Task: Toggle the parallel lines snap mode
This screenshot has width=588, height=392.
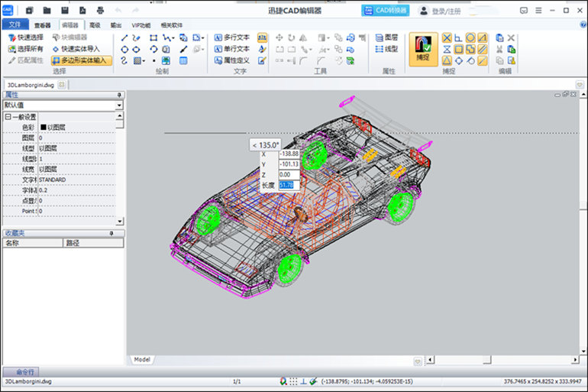Action: [483, 49]
